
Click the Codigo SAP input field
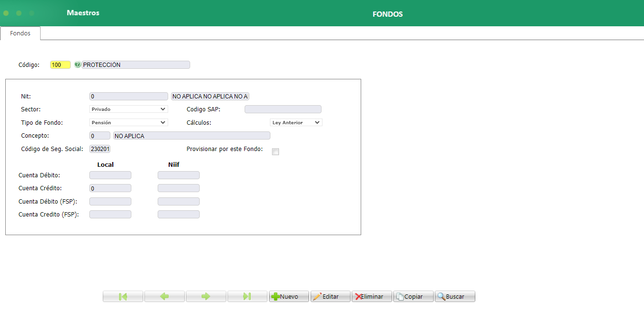click(x=283, y=109)
